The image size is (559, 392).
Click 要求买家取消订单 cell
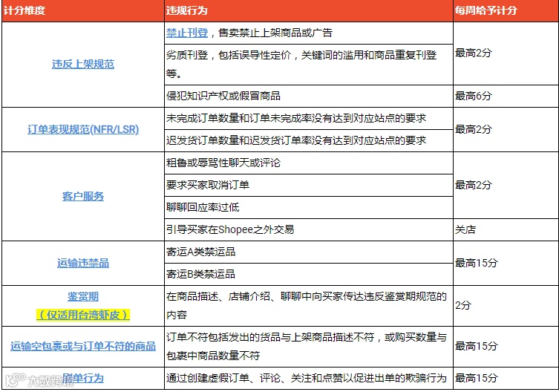[x=309, y=185]
